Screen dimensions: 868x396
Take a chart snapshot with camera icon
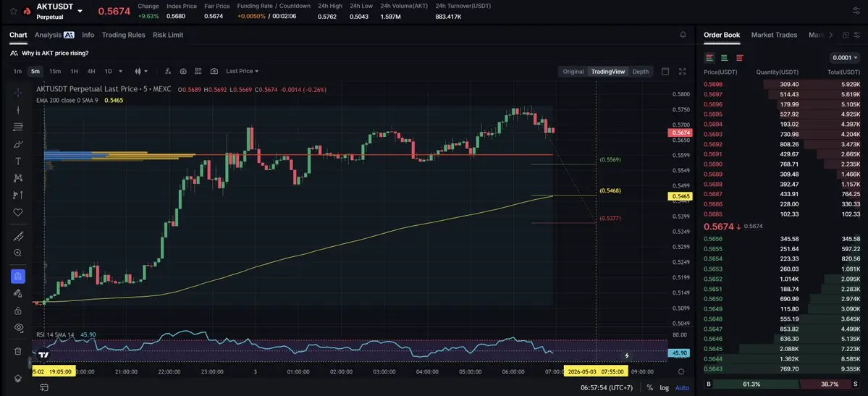coord(214,72)
